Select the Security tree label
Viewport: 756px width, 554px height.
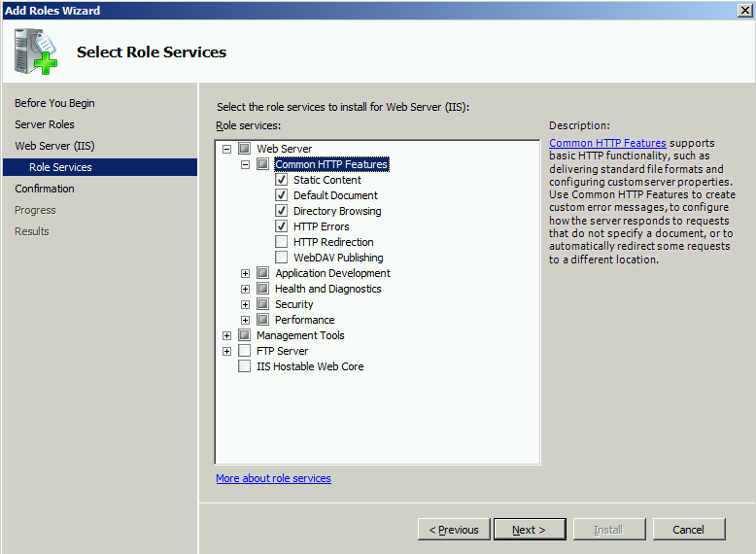294,304
